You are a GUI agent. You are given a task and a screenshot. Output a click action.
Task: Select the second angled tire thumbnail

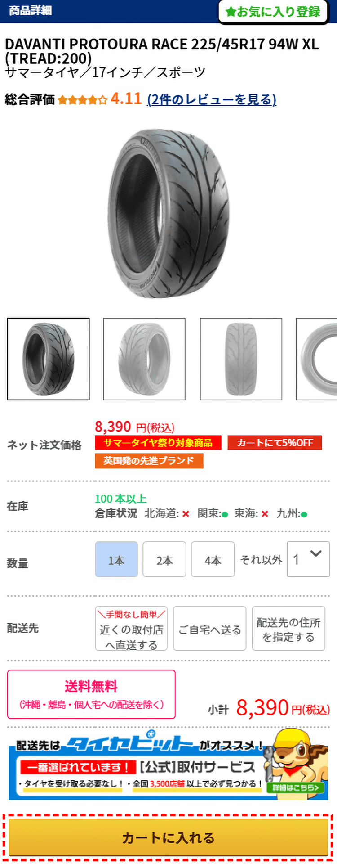[x=144, y=359]
